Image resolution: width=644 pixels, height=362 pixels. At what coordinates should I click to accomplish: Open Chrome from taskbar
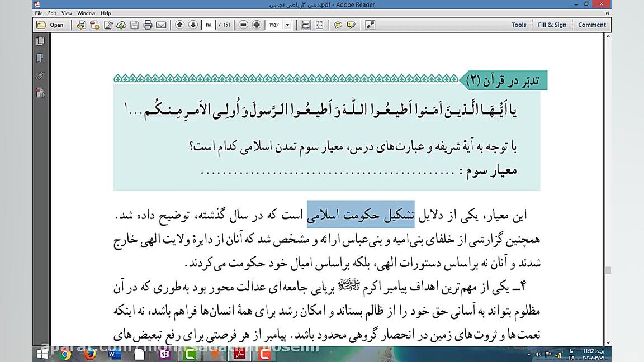(x=65, y=354)
